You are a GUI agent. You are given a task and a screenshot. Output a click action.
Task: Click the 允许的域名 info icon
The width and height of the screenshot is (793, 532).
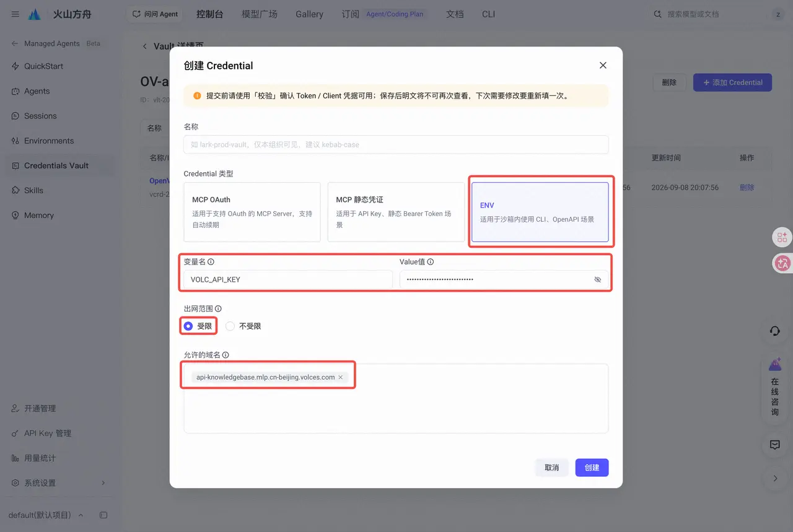point(226,355)
